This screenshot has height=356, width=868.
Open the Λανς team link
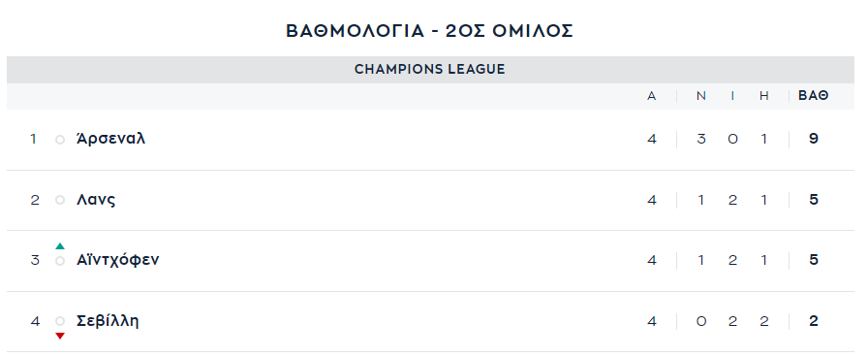coord(96,200)
